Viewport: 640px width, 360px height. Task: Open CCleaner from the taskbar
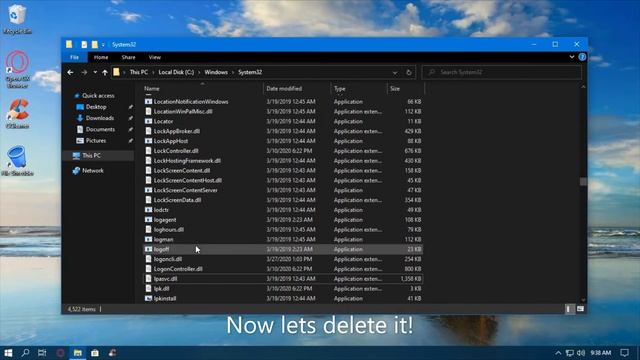112,353
